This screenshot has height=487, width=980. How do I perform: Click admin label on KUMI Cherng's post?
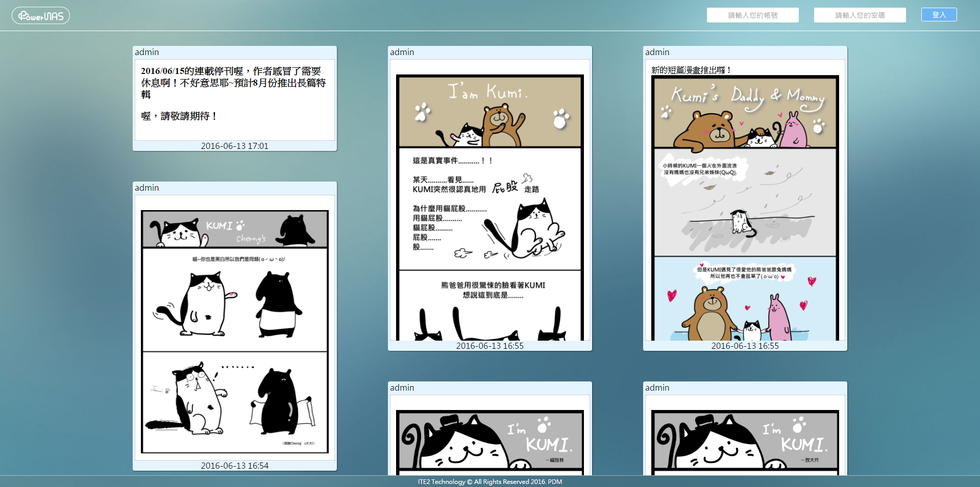pos(147,188)
